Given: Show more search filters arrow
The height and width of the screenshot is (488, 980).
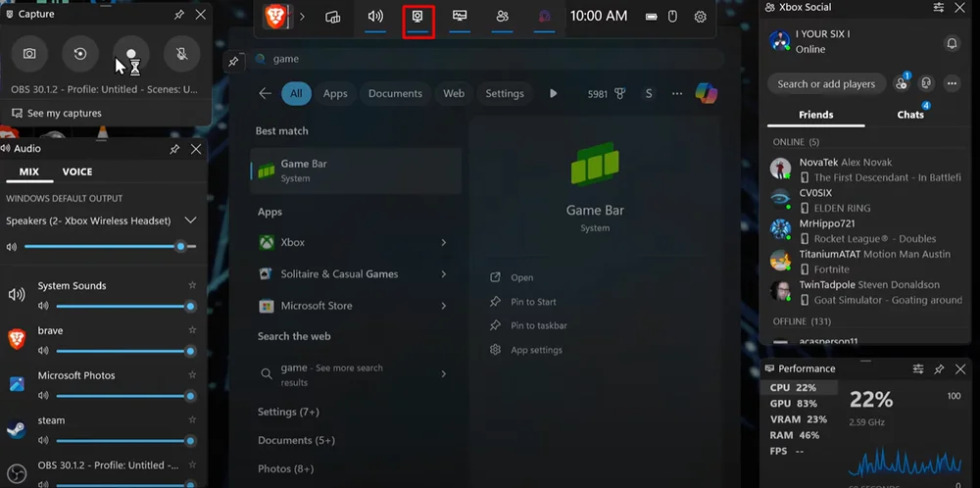Looking at the screenshot, I should [x=553, y=94].
